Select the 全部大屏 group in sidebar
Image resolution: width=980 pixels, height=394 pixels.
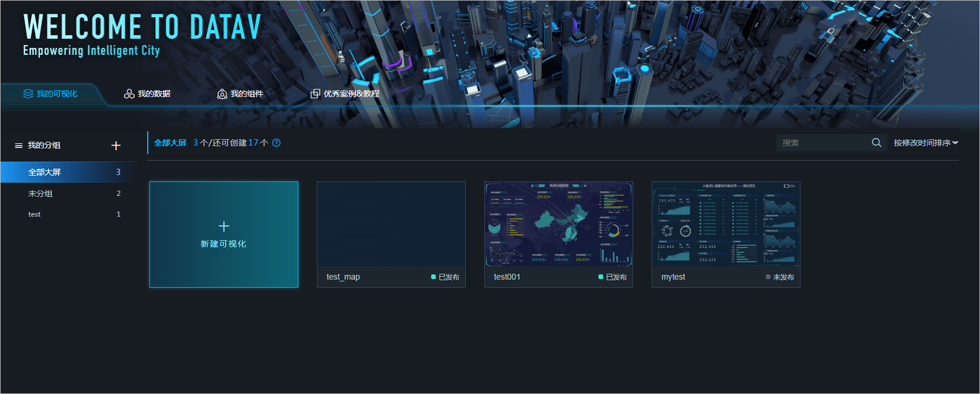point(69,172)
